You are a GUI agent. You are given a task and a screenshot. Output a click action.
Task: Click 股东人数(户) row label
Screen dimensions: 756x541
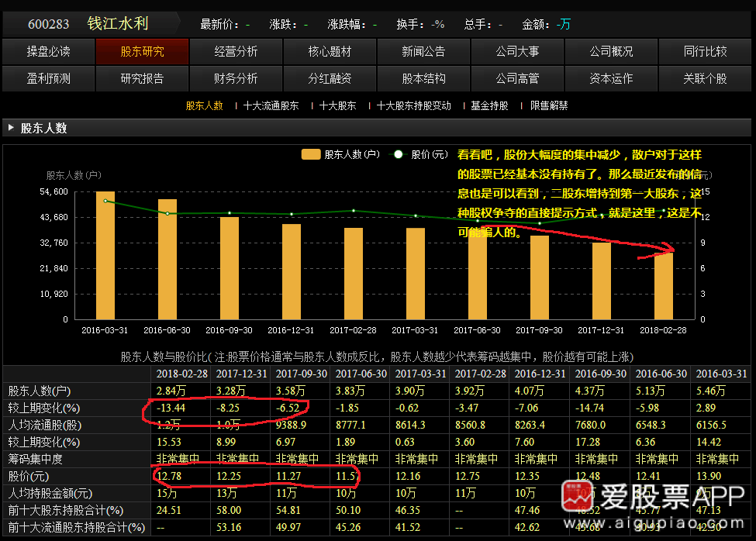pos(40,391)
